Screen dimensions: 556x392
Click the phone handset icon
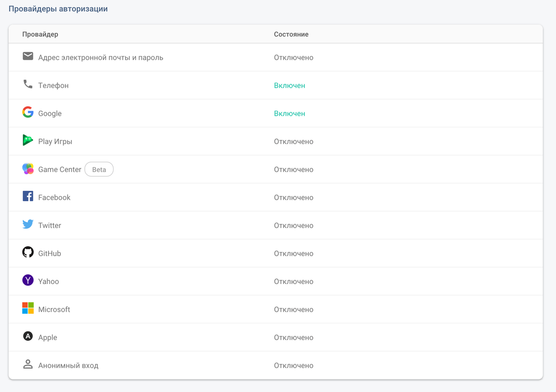pyautogui.click(x=28, y=84)
